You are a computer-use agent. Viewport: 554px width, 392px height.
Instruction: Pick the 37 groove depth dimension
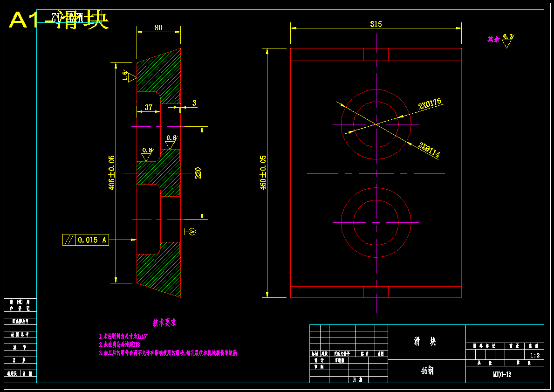coord(148,107)
